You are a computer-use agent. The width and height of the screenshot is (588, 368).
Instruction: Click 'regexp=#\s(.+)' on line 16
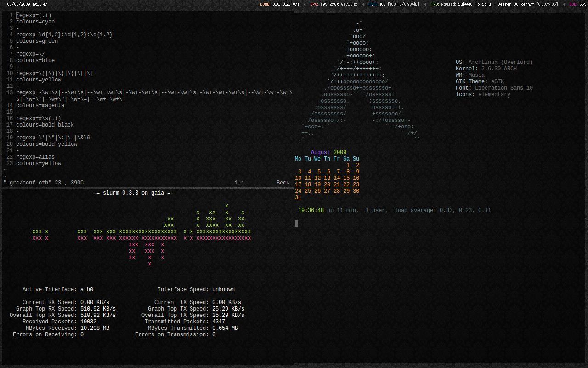pyautogui.click(x=39, y=118)
